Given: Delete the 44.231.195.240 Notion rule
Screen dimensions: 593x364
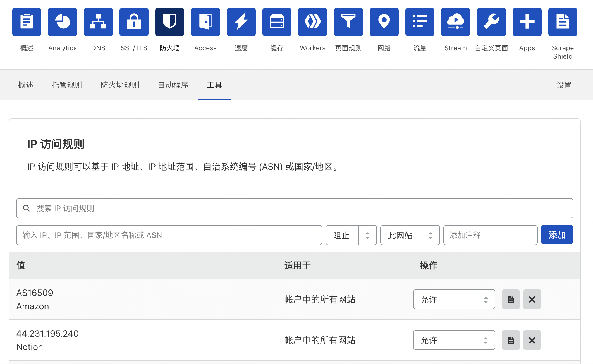Looking at the screenshot, I should pos(532,340).
